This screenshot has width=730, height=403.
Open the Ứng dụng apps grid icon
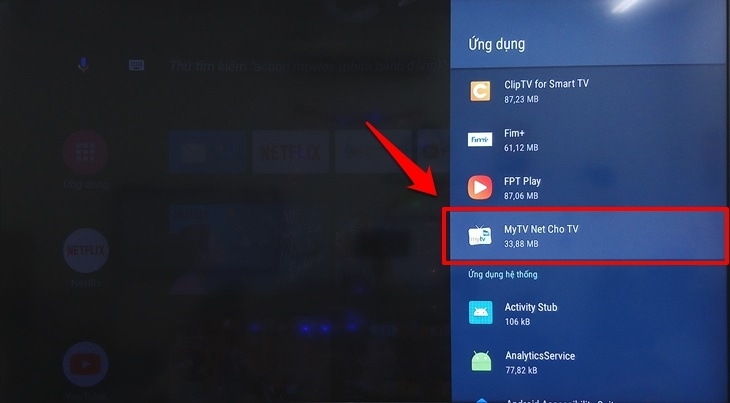point(86,152)
